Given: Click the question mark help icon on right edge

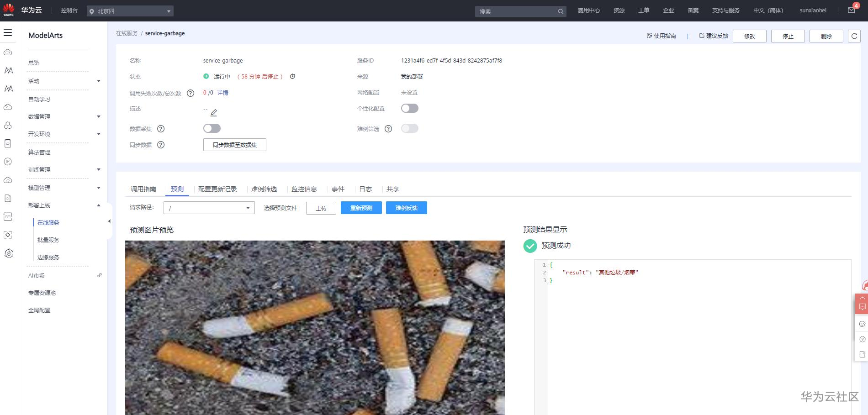Looking at the screenshot, I should 862,339.
